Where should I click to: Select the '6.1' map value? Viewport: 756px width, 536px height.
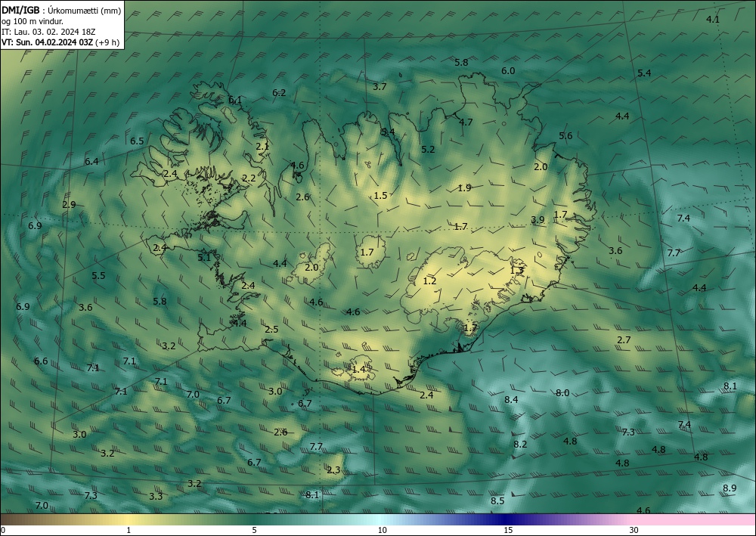click(235, 100)
